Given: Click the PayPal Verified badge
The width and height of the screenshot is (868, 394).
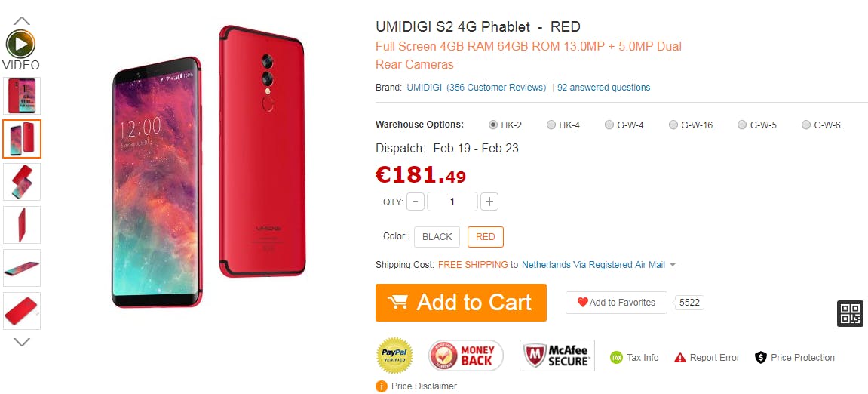Looking at the screenshot, I should tap(394, 356).
